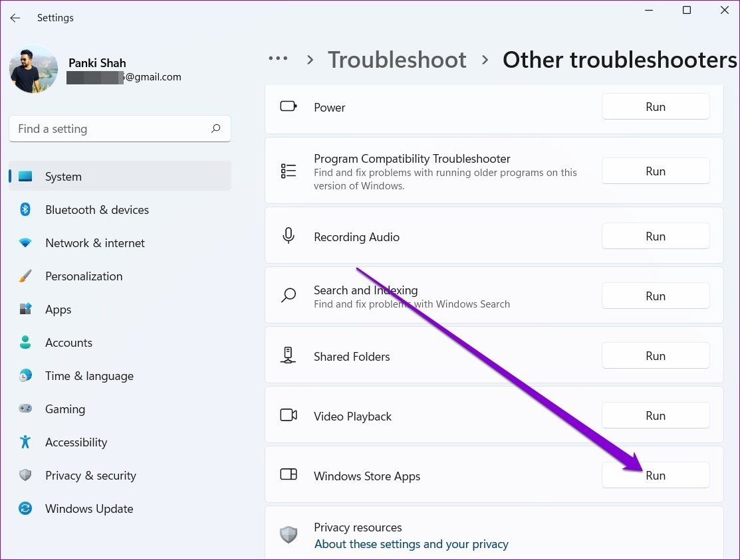Screen dimensions: 740x560
Task: Run the Recording Audio troubleshooter
Action: click(655, 236)
